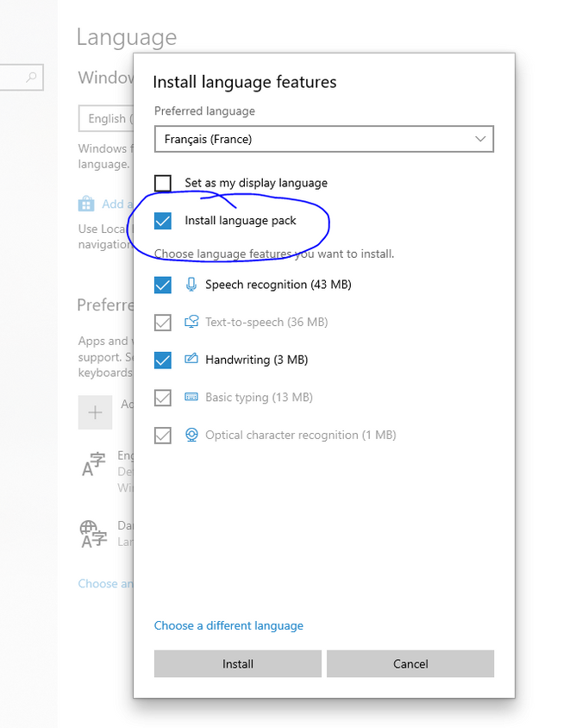Viewport: 569px width, 728px height.
Task: Click the search magnifier icon in Settings
Action: point(32,78)
